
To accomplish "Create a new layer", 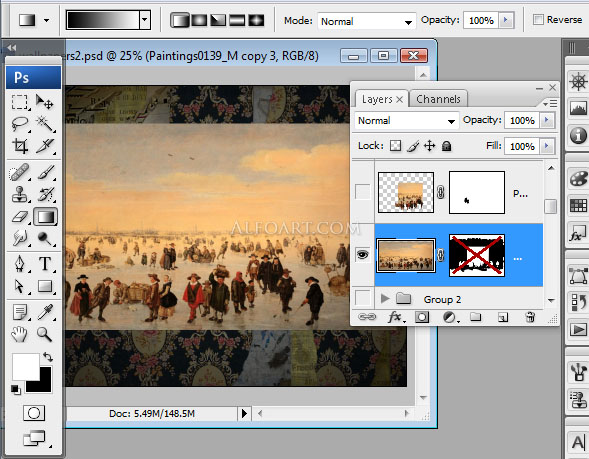I will tap(503, 318).
